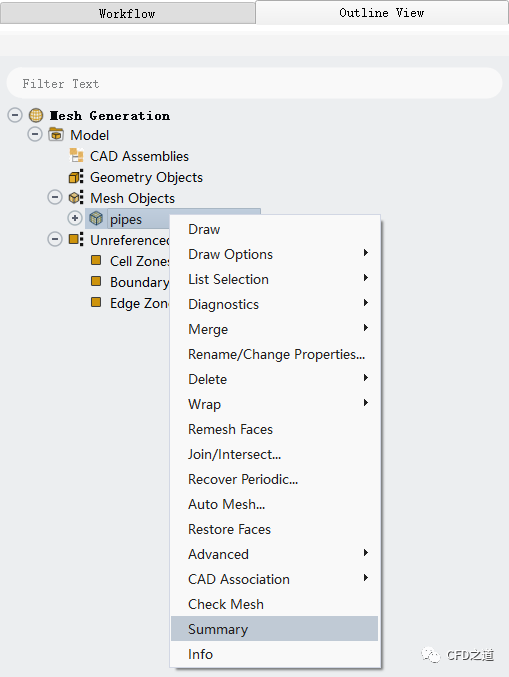509x677 pixels.
Task: Click the Edge Zones orange square icon
Action: [x=96, y=302]
